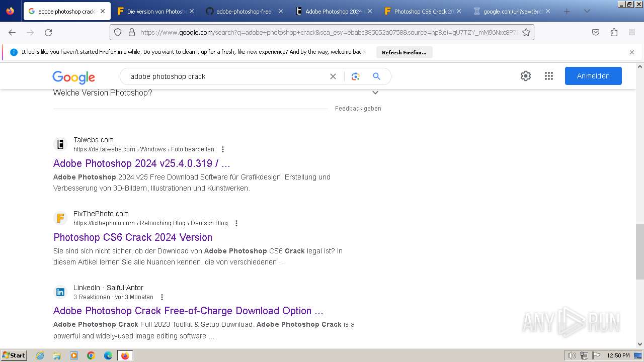Click the 'Feedback geben' link
Viewport: 644px width, 362px height.
[358, 109]
